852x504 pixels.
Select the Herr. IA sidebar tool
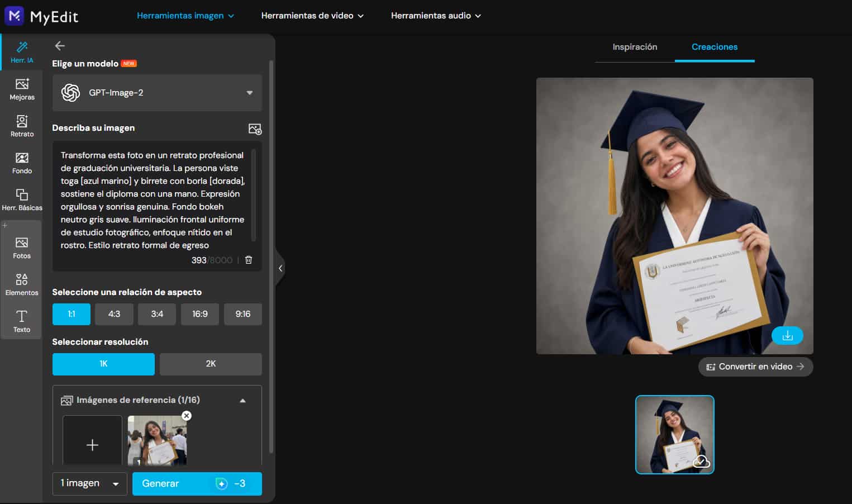click(22, 52)
